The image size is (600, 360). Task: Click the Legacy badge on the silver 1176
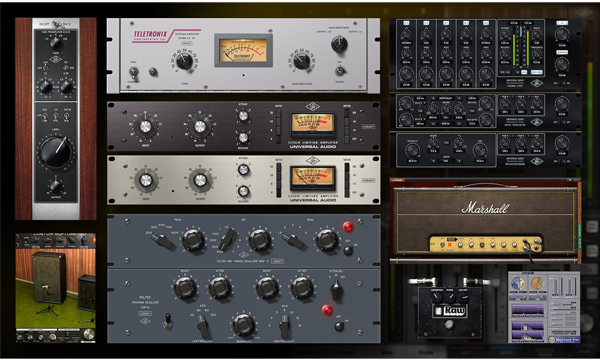click(x=368, y=180)
